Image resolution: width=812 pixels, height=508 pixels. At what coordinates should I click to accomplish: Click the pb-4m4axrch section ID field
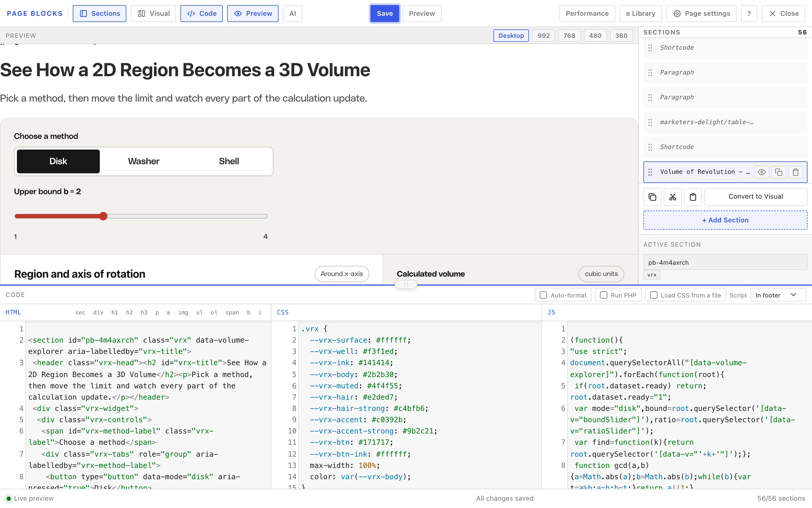pos(725,262)
